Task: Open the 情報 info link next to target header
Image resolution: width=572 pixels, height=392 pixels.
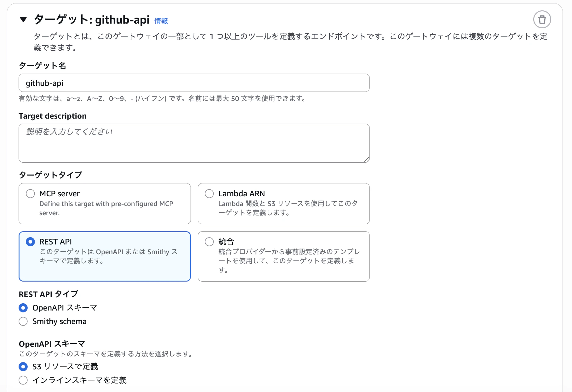Action: pos(161,21)
